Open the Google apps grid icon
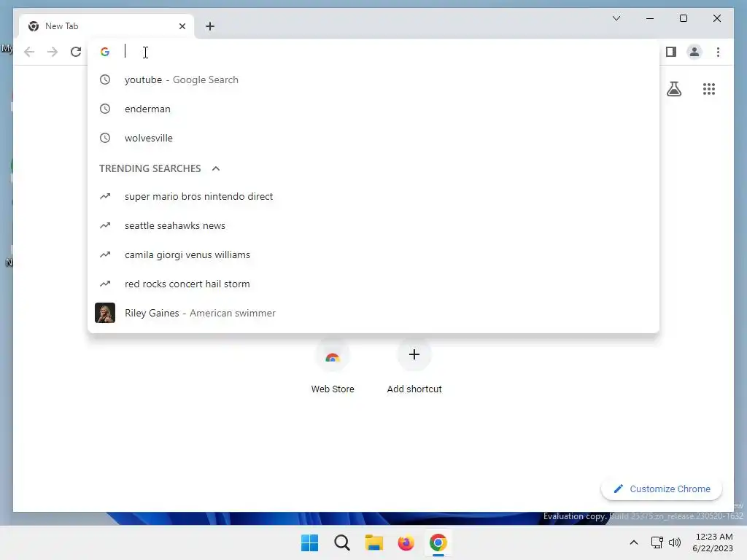Viewport: 747px width, 560px height. (x=709, y=88)
